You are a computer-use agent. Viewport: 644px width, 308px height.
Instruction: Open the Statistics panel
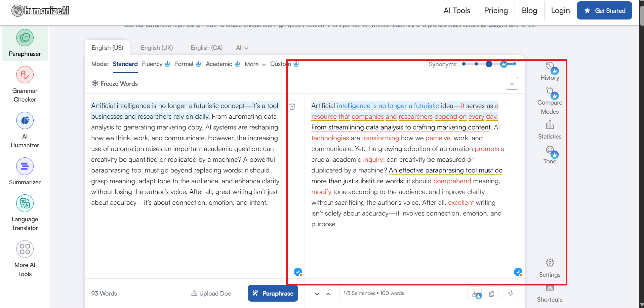[x=550, y=130]
